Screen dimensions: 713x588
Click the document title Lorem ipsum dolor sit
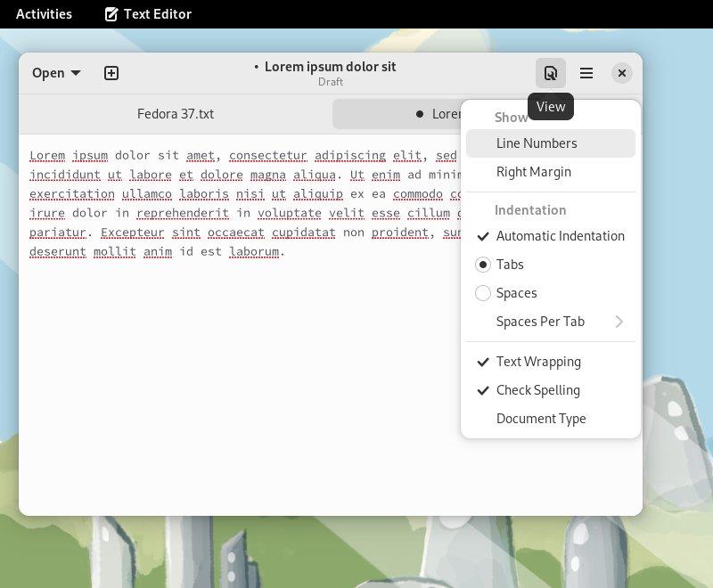pyautogui.click(x=331, y=66)
